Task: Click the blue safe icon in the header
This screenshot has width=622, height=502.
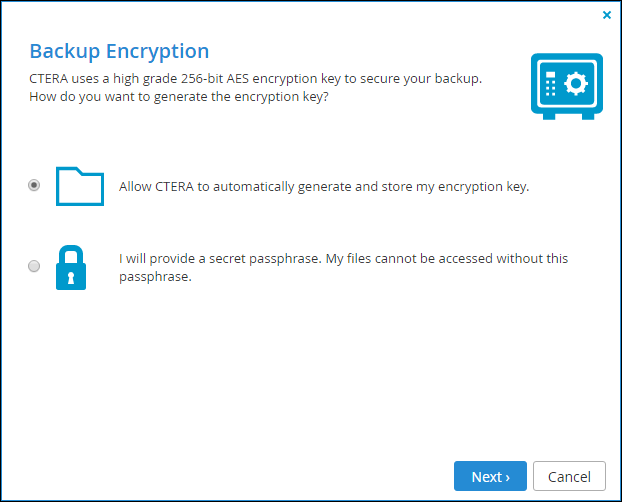Action: click(x=567, y=87)
